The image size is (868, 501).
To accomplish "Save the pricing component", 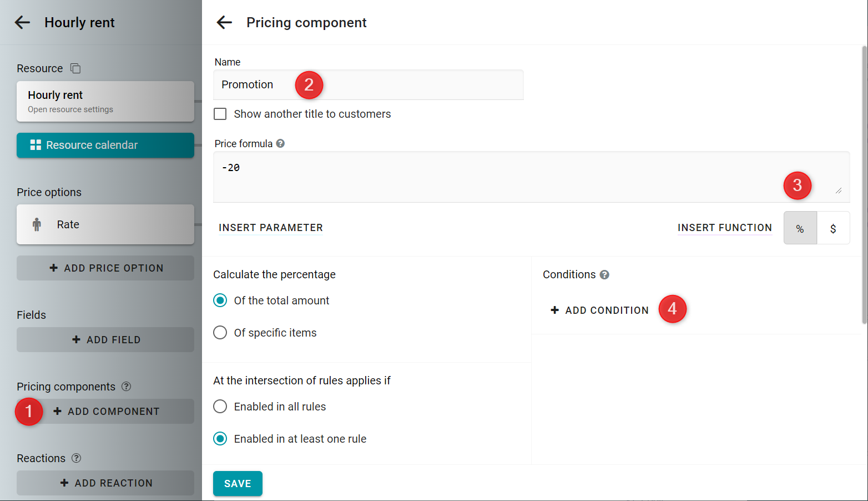I will tap(238, 483).
